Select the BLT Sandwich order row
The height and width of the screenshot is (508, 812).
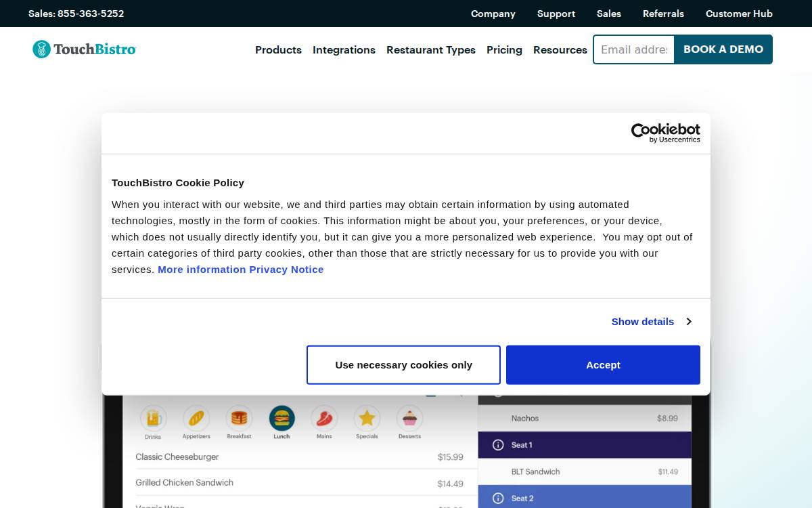point(585,471)
